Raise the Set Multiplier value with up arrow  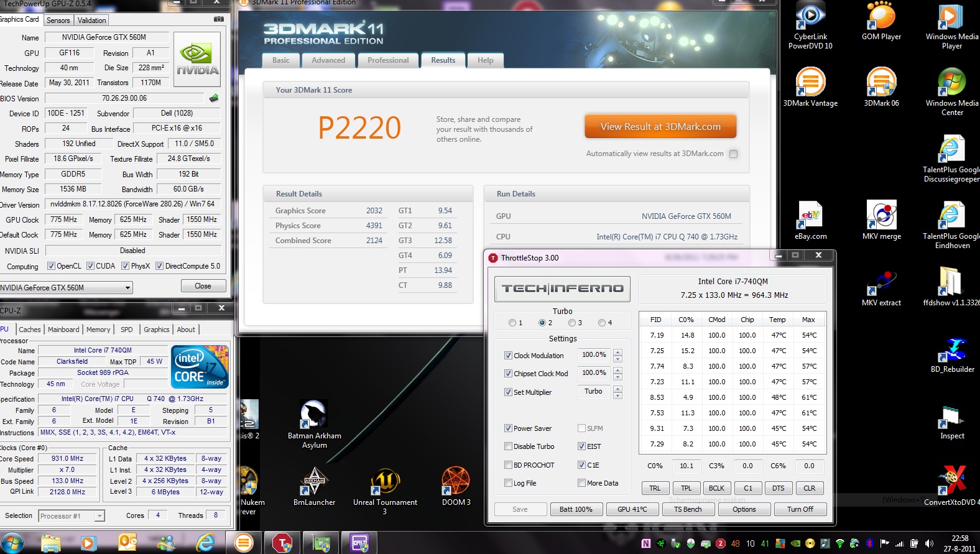[617, 389]
